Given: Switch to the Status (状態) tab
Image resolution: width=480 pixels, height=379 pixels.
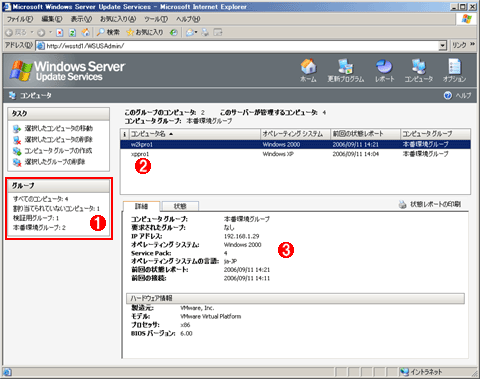Looking at the screenshot, I should tap(180, 206).
